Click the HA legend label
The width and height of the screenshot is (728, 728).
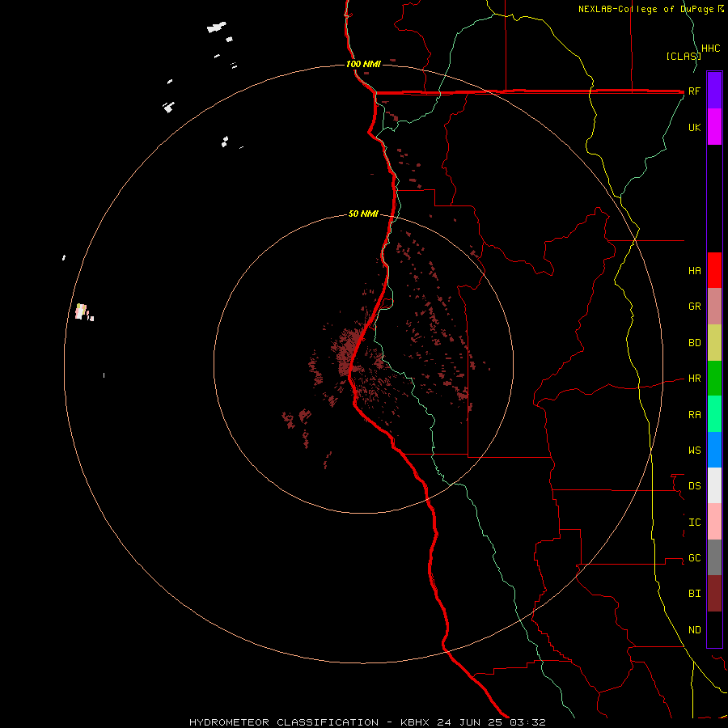[x=695, y=271]
